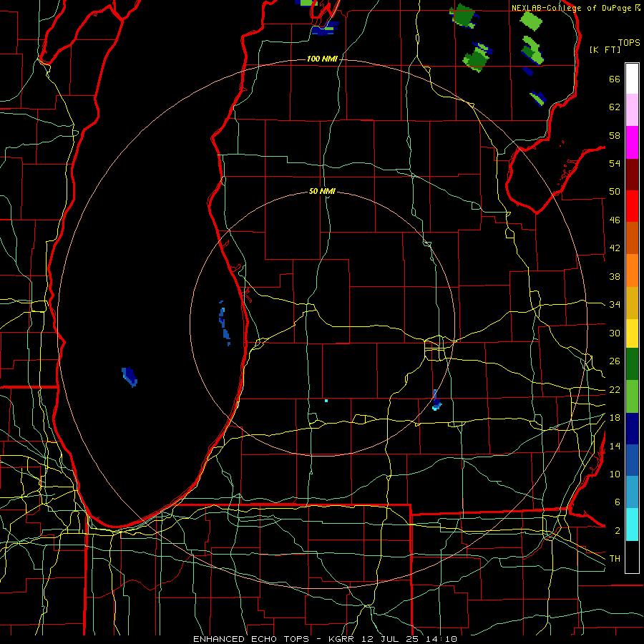Image resolution: width=644 pixels, height=644 pixels.
Task: Click the 38 value on the scale
Action: (615, 276)
